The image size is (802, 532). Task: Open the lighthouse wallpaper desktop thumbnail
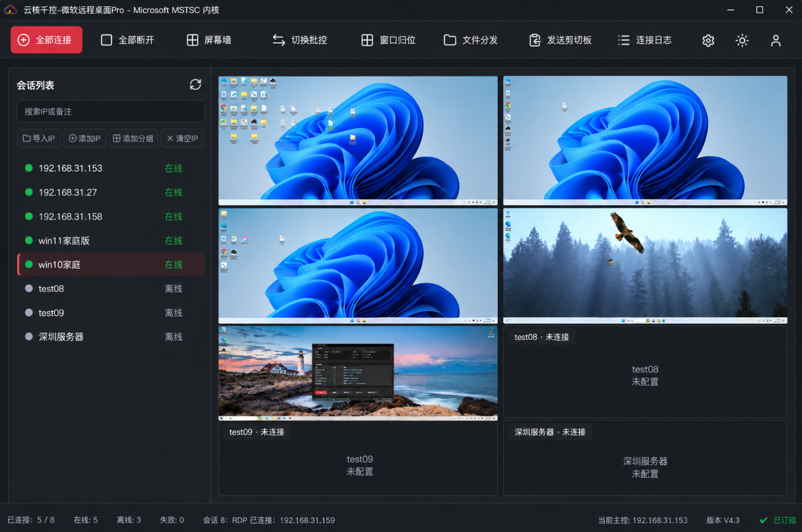click(358, 373)
